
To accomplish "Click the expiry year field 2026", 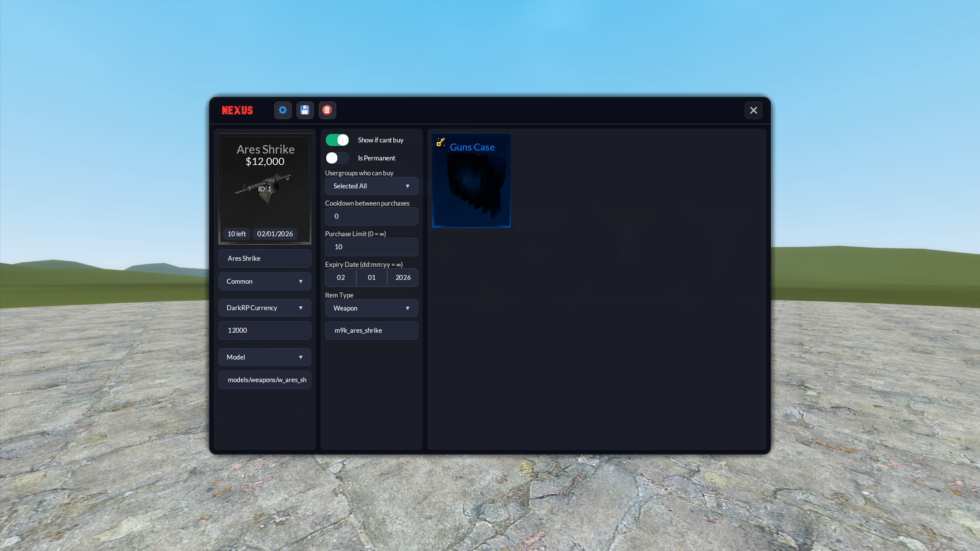I will 402,278.
